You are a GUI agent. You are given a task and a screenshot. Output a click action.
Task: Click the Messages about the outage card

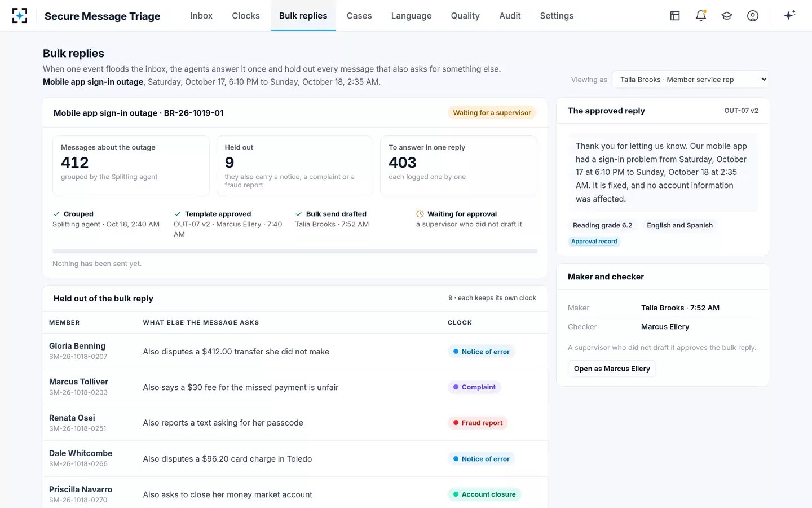click(x=131, y=166)
